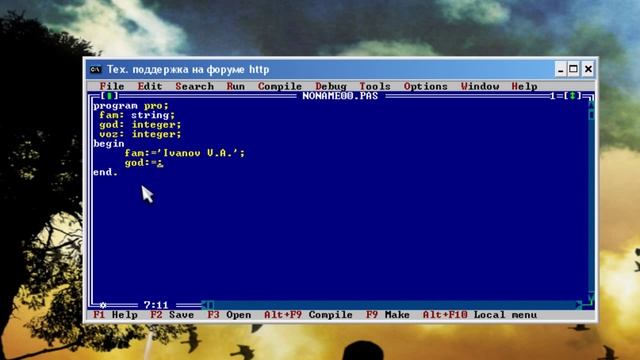
Task: Maximize the console window
Action: click(573, 69)
